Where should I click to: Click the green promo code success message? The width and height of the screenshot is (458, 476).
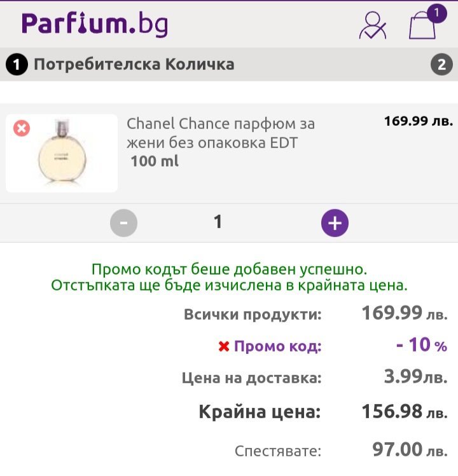pos(229,277)
